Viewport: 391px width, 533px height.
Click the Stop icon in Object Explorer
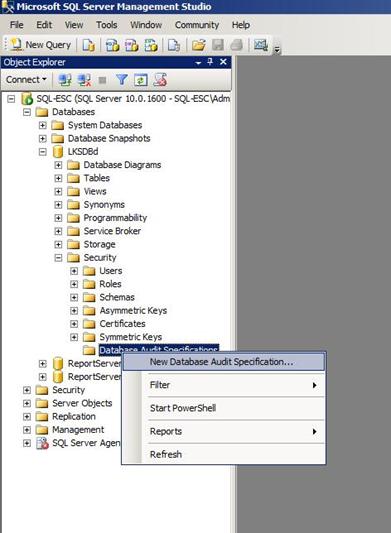[x=102, y=80]
